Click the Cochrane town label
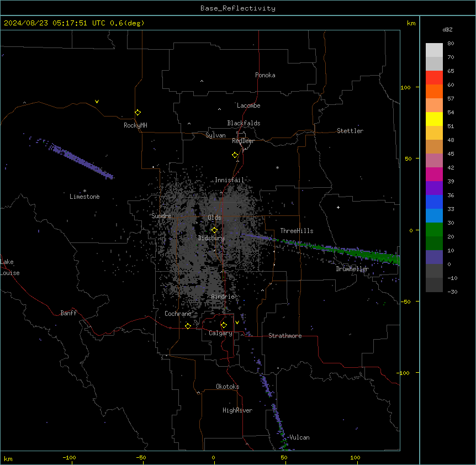Image resolution: width=476 pixels, height=465 pixels. (178, 314)
